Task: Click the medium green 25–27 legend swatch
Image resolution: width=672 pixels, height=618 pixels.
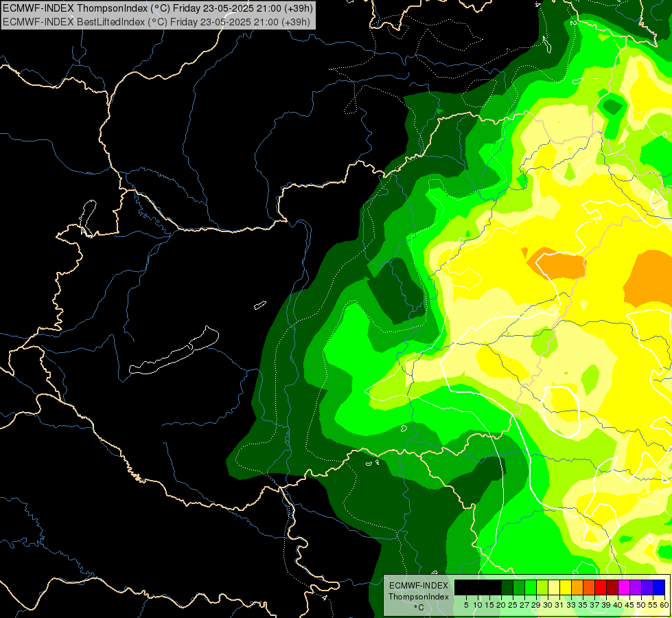Action: click(519, 588)
